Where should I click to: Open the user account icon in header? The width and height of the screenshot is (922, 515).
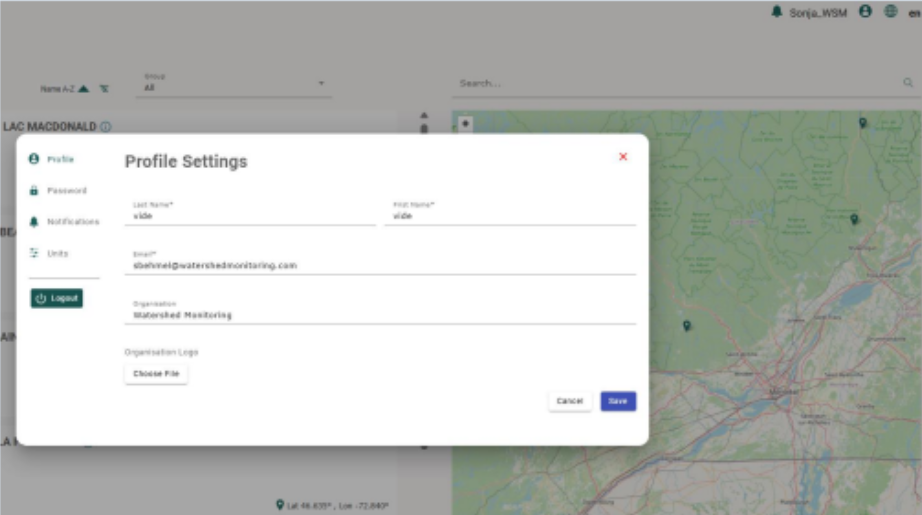(x=865, y=12)
